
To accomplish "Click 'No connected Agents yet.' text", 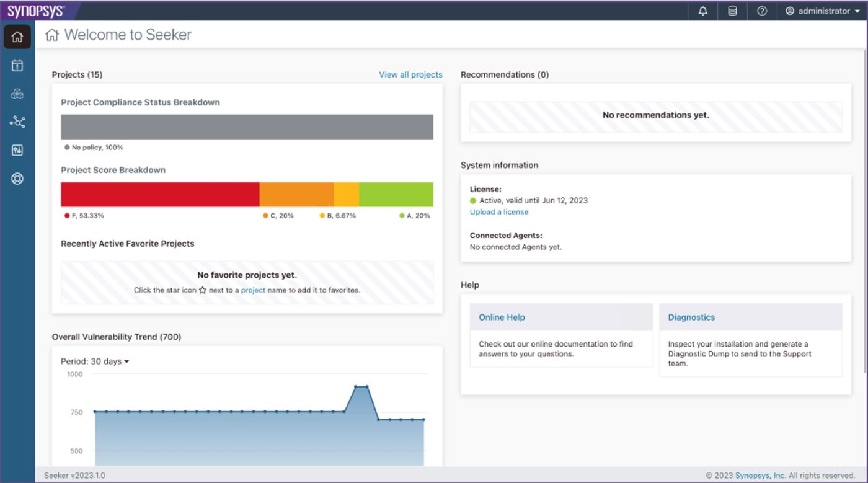I will [516, 247].
